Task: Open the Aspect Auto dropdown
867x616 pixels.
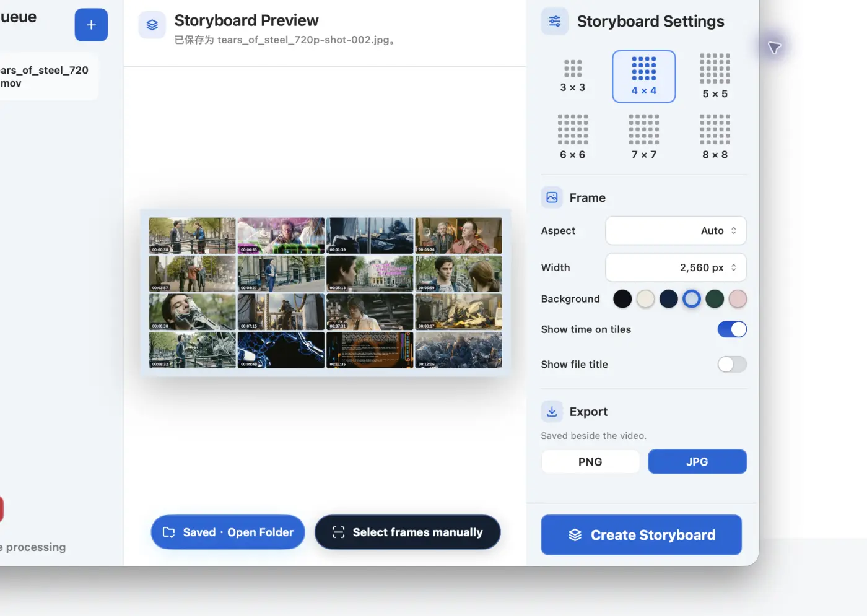Action: click(x=676, y=231)
